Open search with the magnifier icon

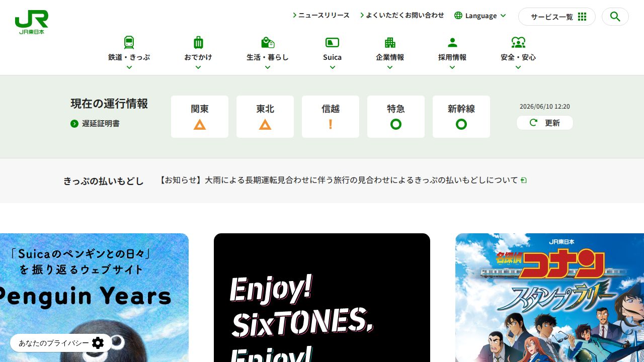coord(615,17)
